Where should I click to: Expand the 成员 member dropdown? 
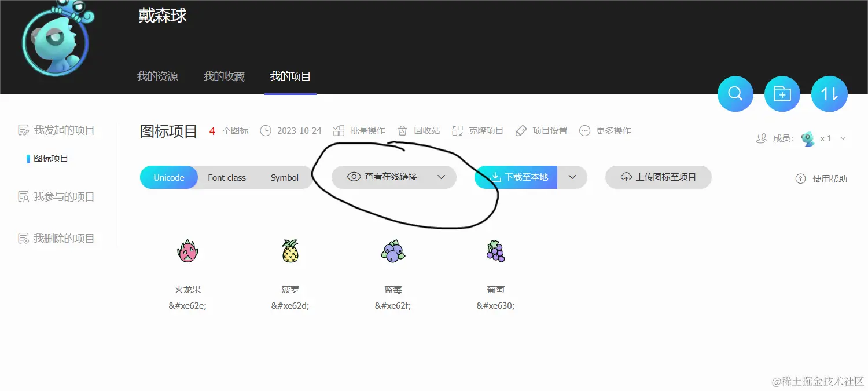click(843, 138)
